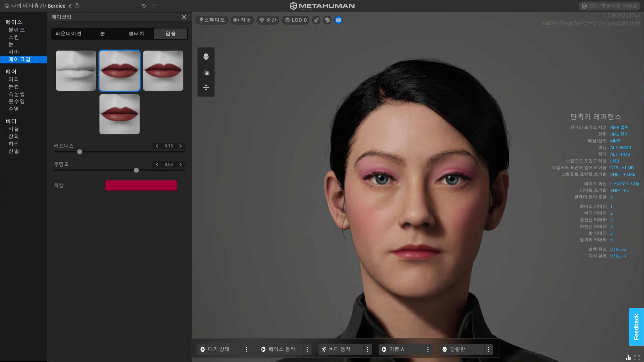Select the move tool cross-arrow icon
The height and width of the screenshot is (362, 644).
coord(206,87)
